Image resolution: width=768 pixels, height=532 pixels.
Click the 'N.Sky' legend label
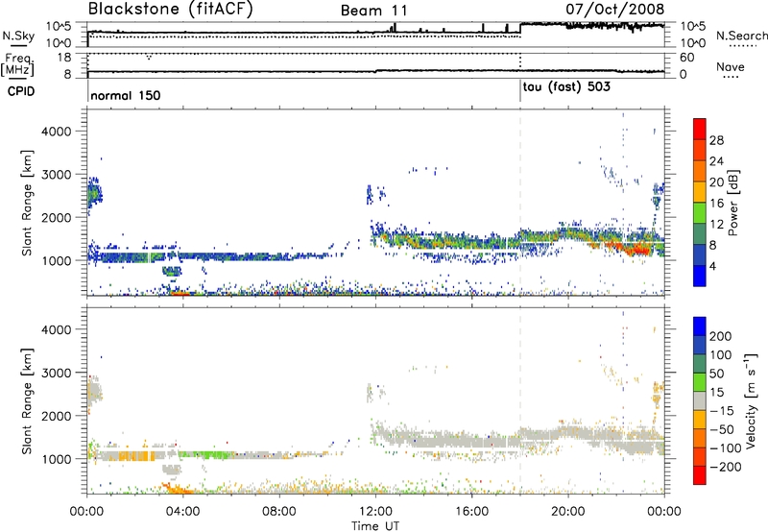[18, 36]
